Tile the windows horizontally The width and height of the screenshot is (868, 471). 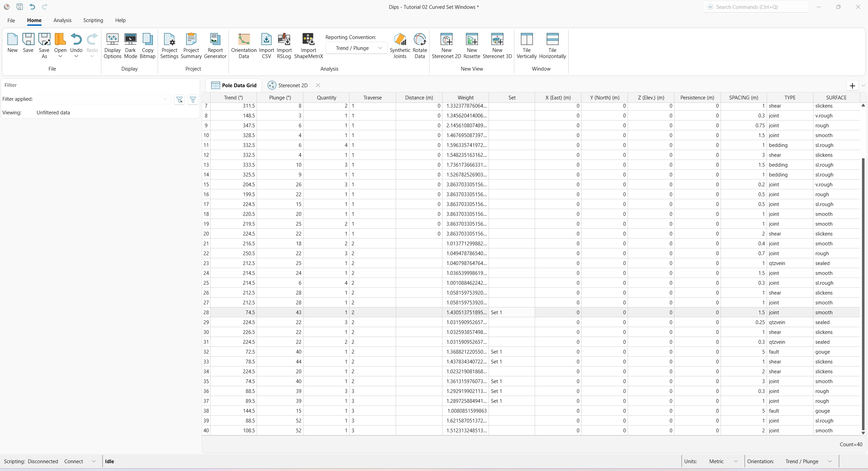pos(553,46)
